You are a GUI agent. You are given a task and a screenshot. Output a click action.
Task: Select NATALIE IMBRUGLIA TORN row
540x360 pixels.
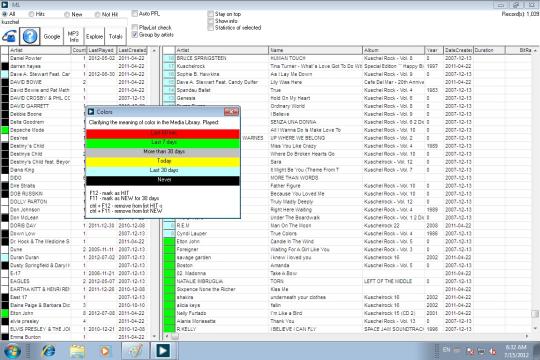[348, 281]
